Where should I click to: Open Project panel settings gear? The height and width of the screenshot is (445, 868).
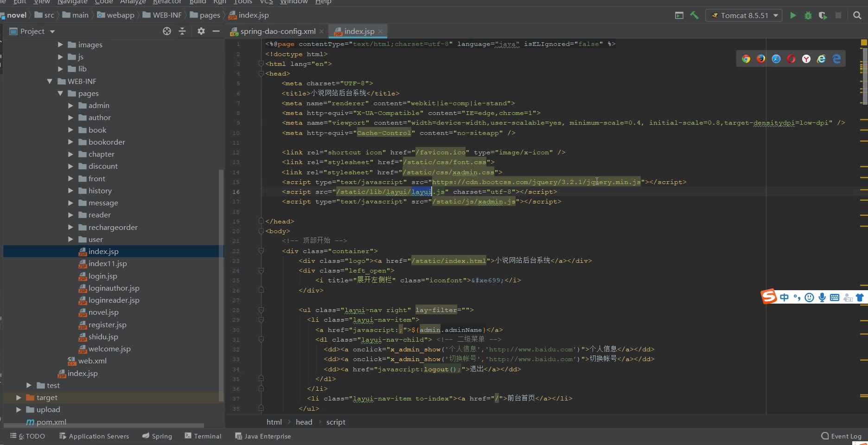(x=201, y=31)
